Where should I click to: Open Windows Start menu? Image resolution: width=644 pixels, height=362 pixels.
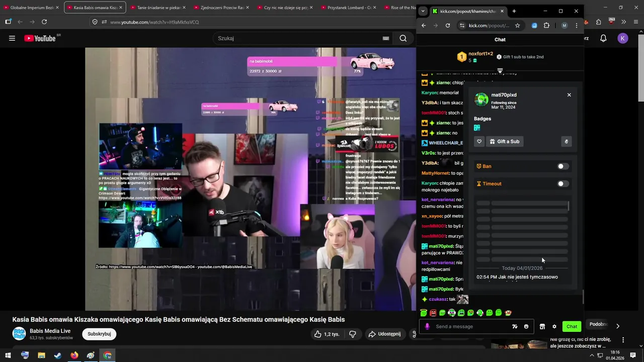tap(9, 355)
